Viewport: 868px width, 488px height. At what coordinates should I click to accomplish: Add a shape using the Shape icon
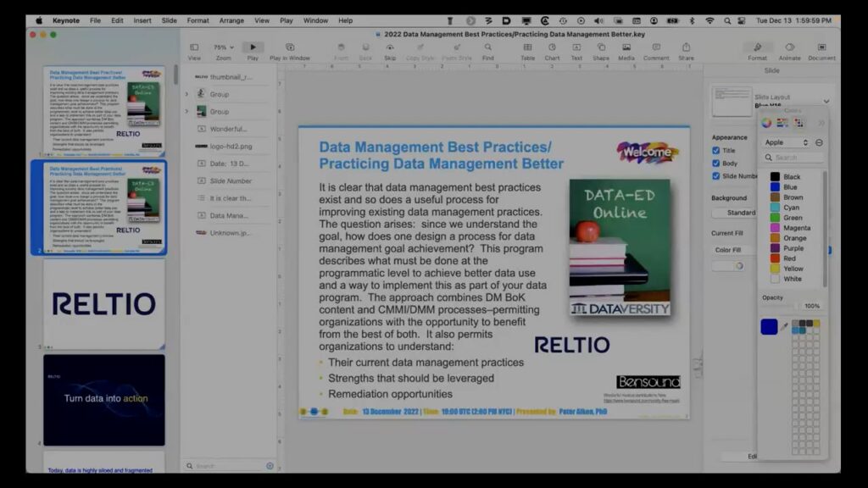point(601,48)
